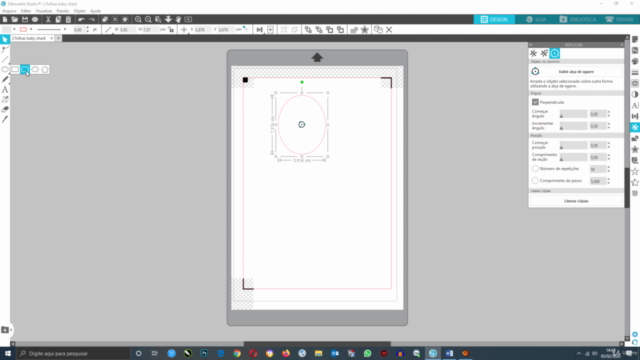Viewport: 640px width, 360px height.
Task: Zoom out with magnifier minus
Action: coord(148,19)
